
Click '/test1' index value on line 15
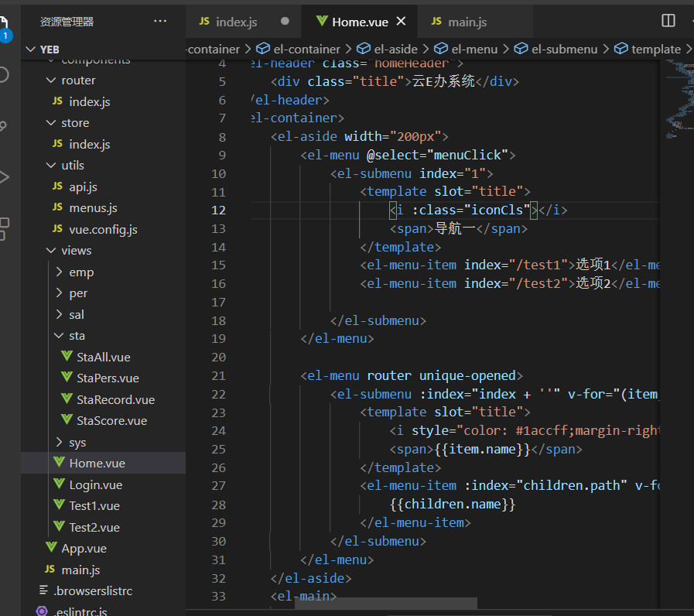(538, 265)
